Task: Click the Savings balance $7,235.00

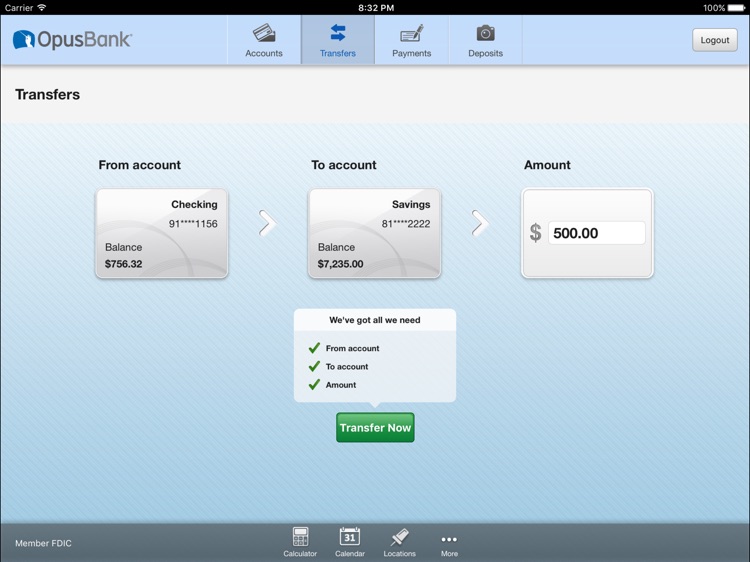Action: click(341, 264)
